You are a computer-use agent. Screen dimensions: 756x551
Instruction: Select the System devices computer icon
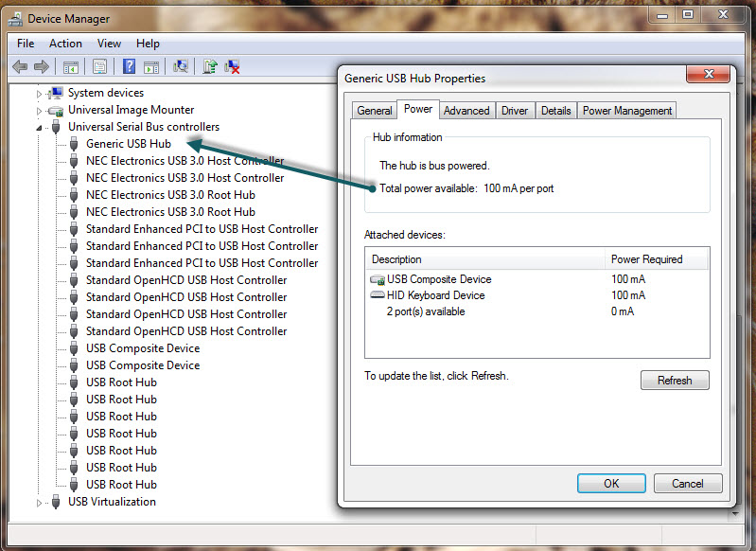57,93
